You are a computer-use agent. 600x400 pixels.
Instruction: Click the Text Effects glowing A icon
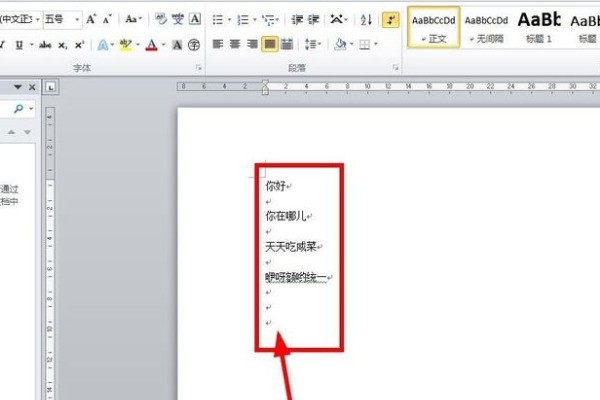103,45
